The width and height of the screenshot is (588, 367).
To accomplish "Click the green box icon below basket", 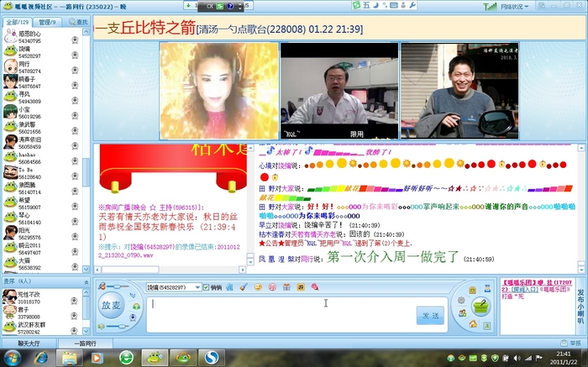I will pyautogui.click(x=486, y=326).
